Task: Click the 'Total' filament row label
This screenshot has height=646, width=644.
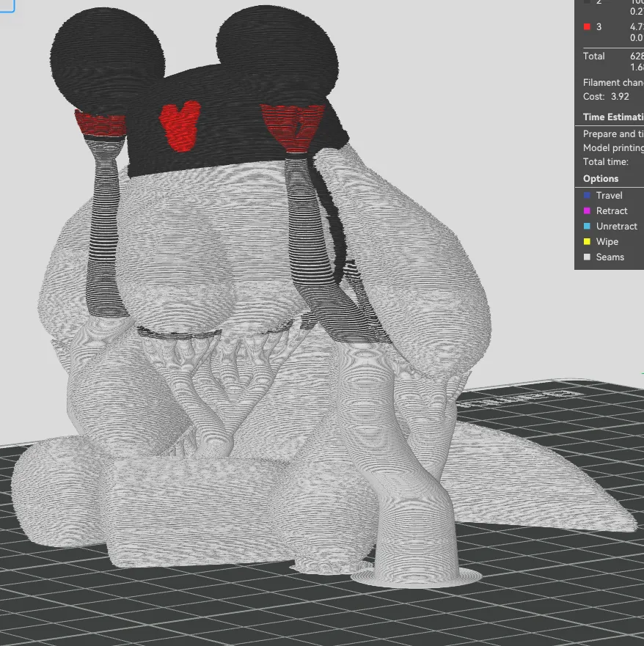Action: click(x=593, y=56)
